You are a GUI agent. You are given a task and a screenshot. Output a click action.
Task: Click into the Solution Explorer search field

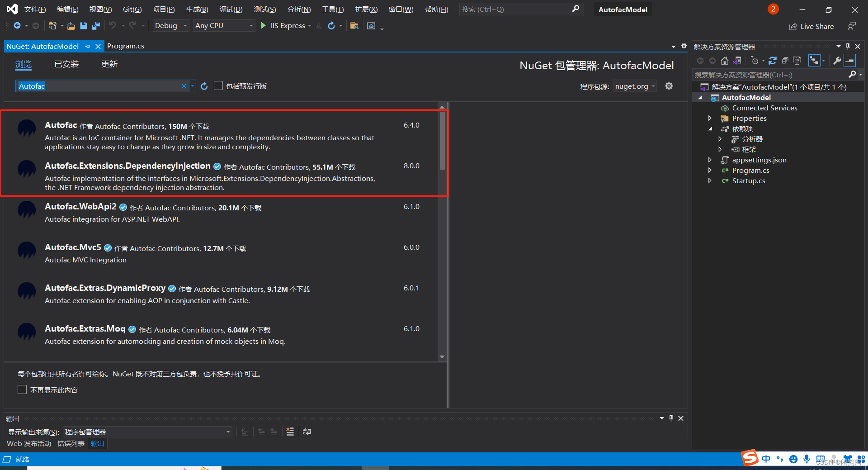pos(770,75)
